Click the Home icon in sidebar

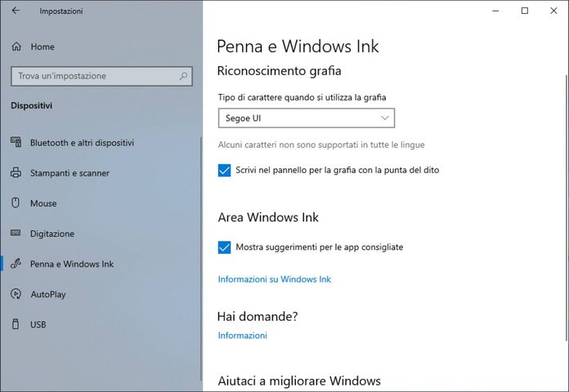[x=16, y=47]
